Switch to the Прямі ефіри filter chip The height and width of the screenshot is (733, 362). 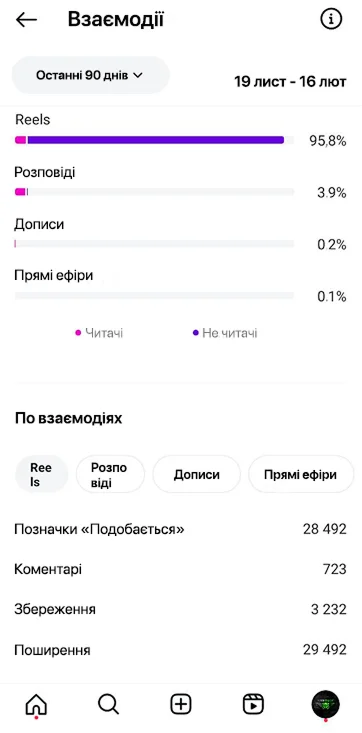coord(300,474)
